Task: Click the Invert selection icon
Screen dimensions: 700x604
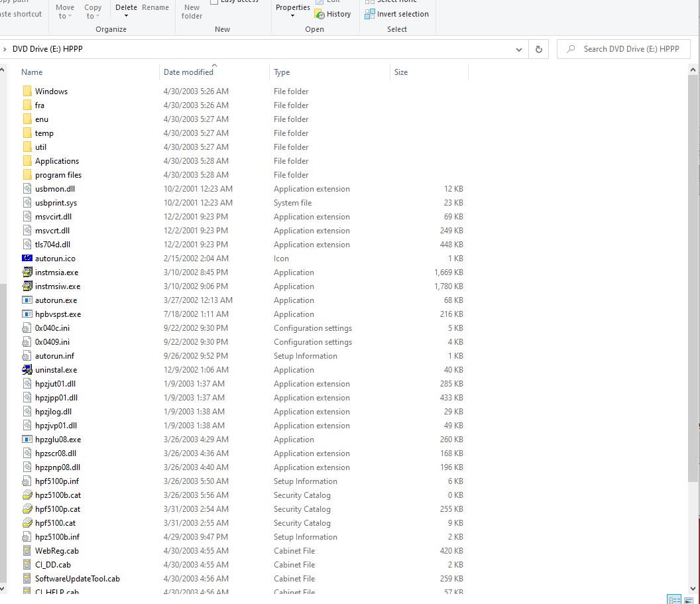Action: (370, 14)
